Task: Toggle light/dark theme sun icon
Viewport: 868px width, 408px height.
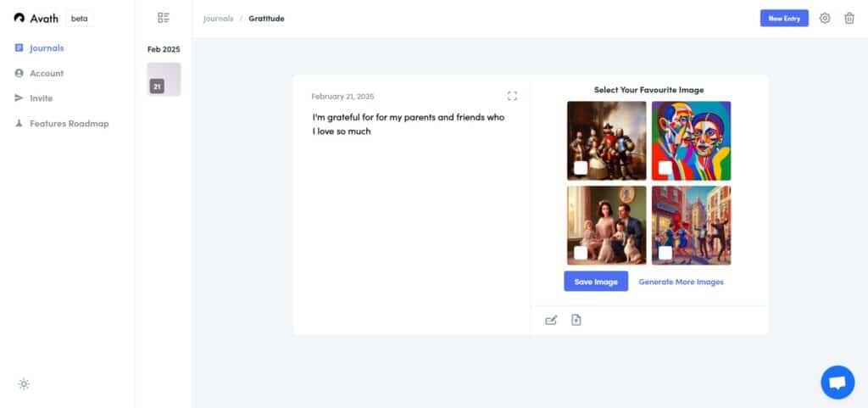Action: [24, 384]
